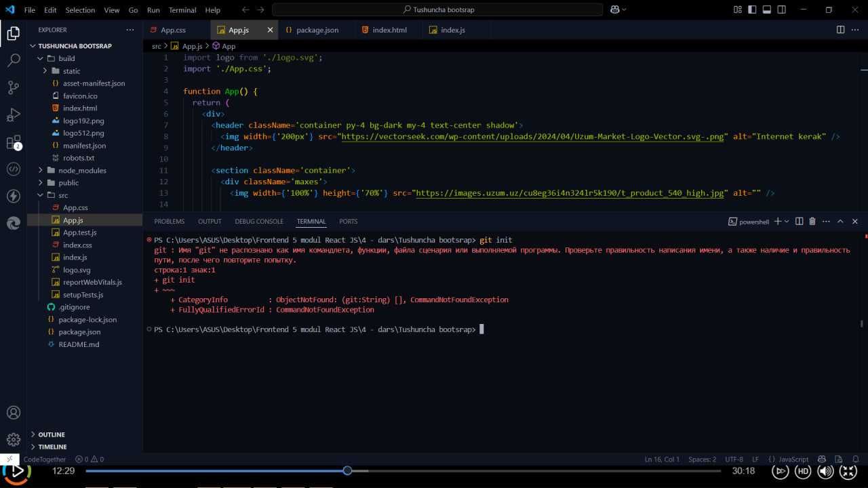Kill the terminal with trash icon
Image resolution: width=868 pixels, height=488 pixels.
812,222
